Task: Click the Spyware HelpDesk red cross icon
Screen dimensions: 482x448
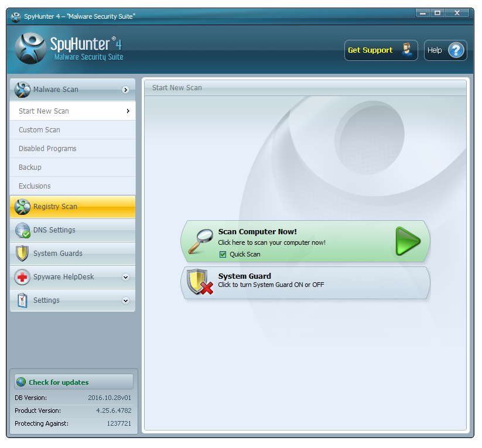Action: tap(22, 277)
